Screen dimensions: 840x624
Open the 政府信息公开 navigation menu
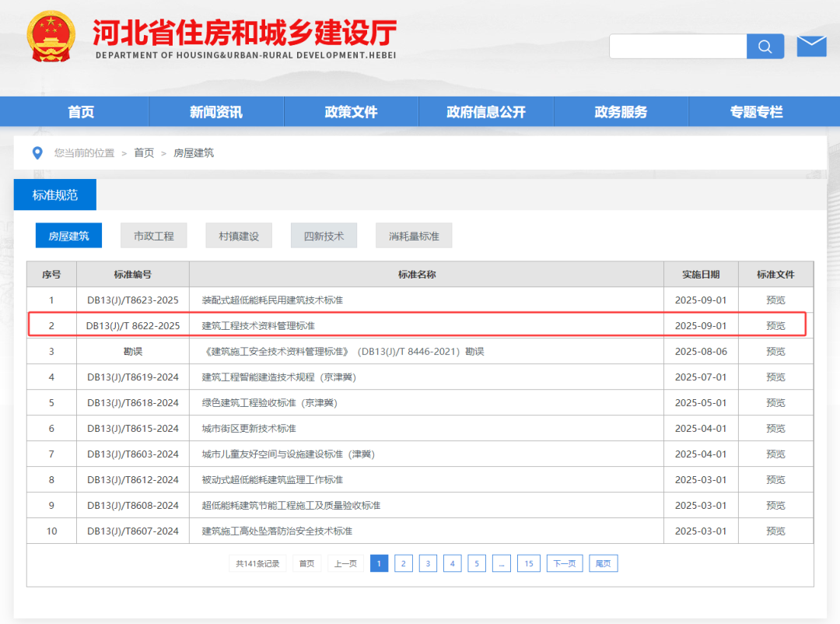click(486, 111)
